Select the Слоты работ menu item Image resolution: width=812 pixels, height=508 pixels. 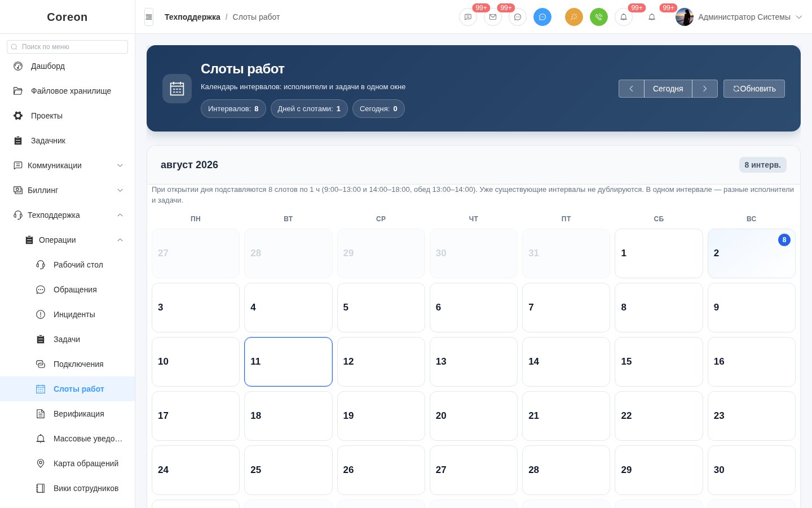(68, 389)
